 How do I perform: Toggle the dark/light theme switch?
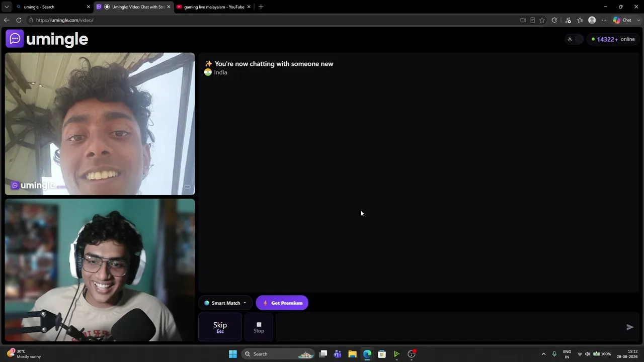pos(574,39)
